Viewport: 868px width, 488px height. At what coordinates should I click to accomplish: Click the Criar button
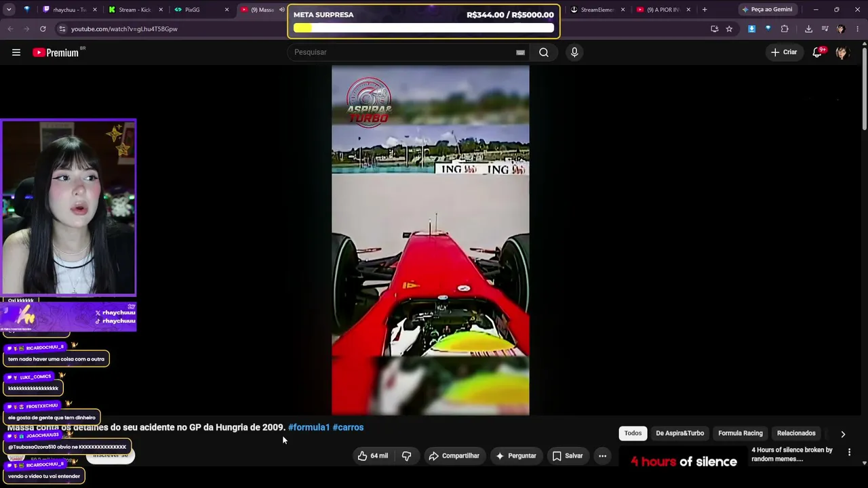pyautogui.click(x=784, y=52)
